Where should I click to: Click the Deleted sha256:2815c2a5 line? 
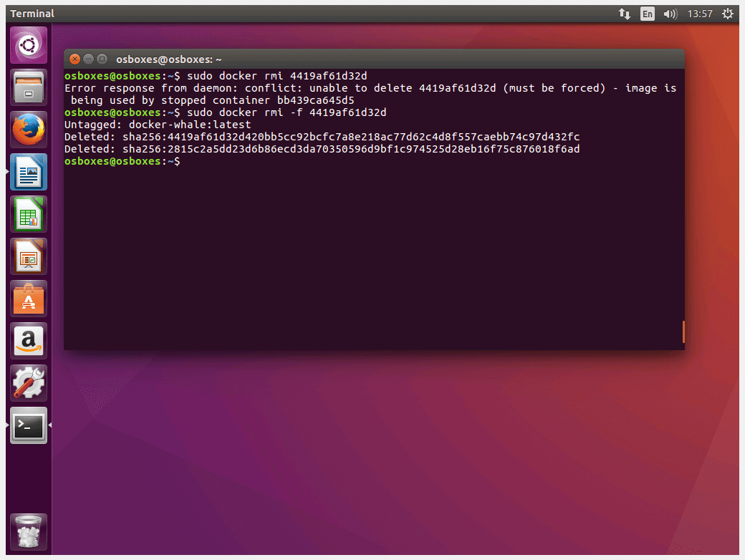pyautogui.click(x=322, y=149)
